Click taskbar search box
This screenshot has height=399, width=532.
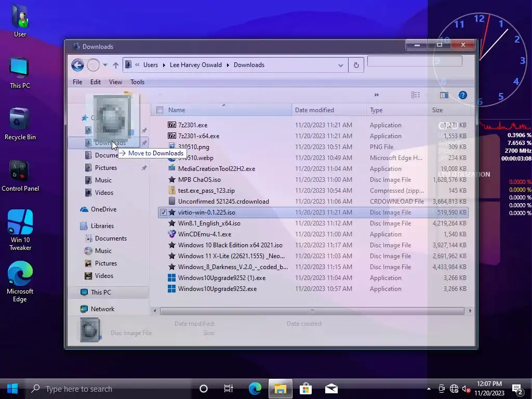pyautogui.click(x=109, y=389)
